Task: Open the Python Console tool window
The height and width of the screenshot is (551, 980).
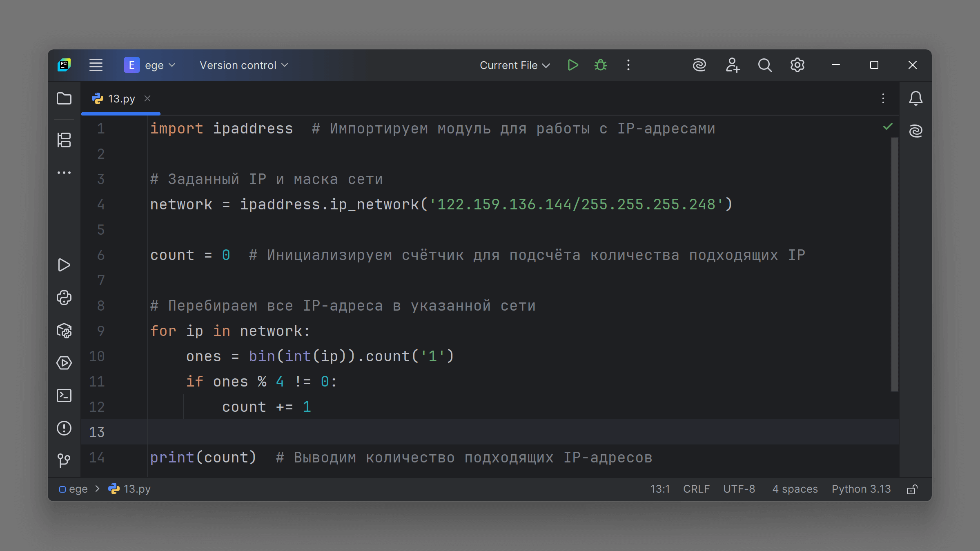Action: point(64,298)
